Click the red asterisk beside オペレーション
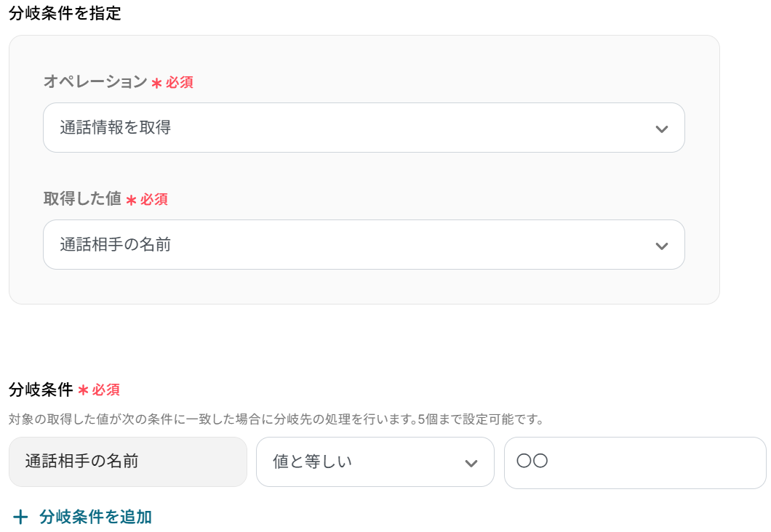The height and width of the screenshot is (532, 771). pos(156,84)
